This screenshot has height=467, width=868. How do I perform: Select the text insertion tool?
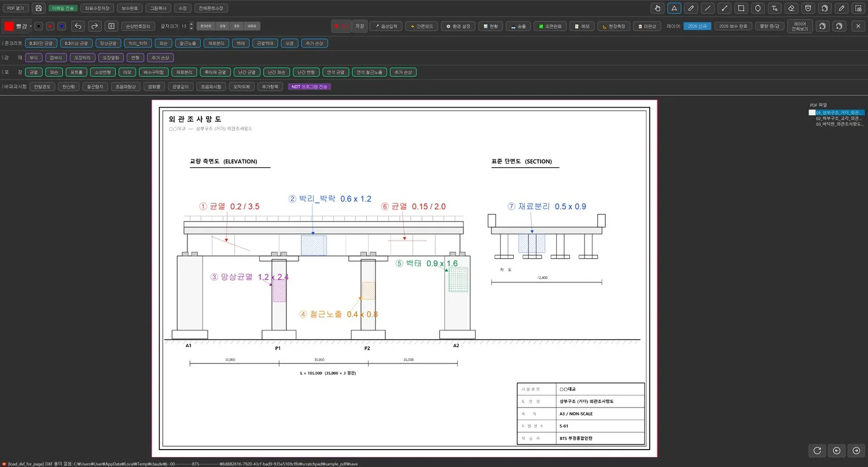click(774, 8)
